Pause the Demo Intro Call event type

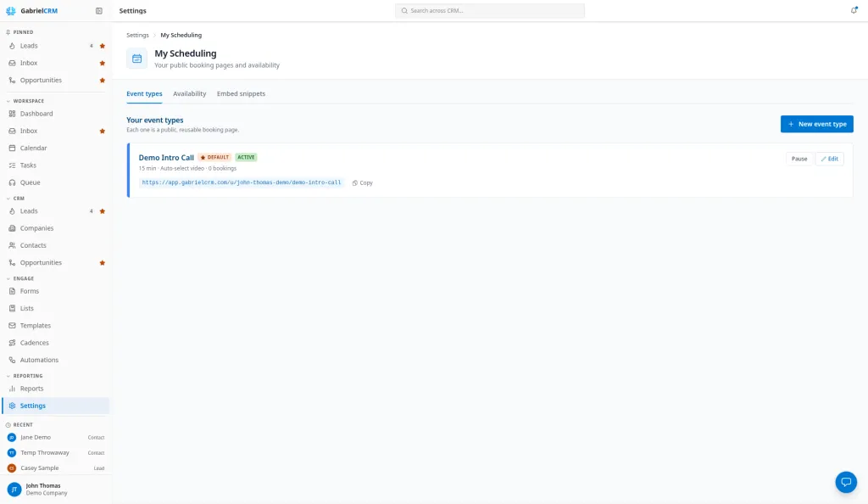click(x=799, y=159)
